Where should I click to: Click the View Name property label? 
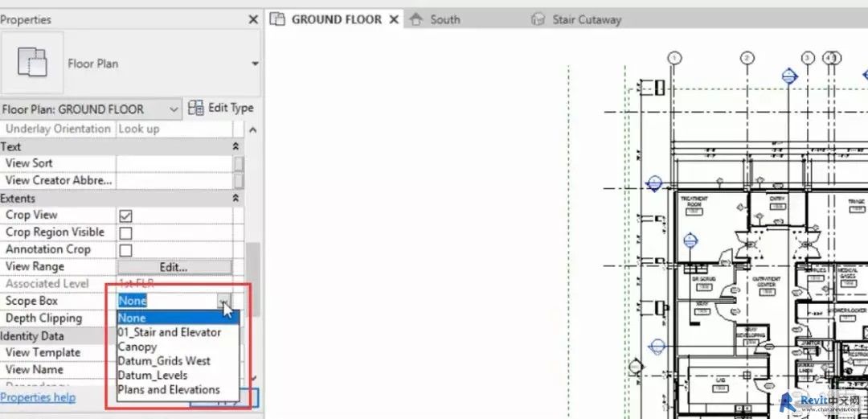tap(34, 370)
